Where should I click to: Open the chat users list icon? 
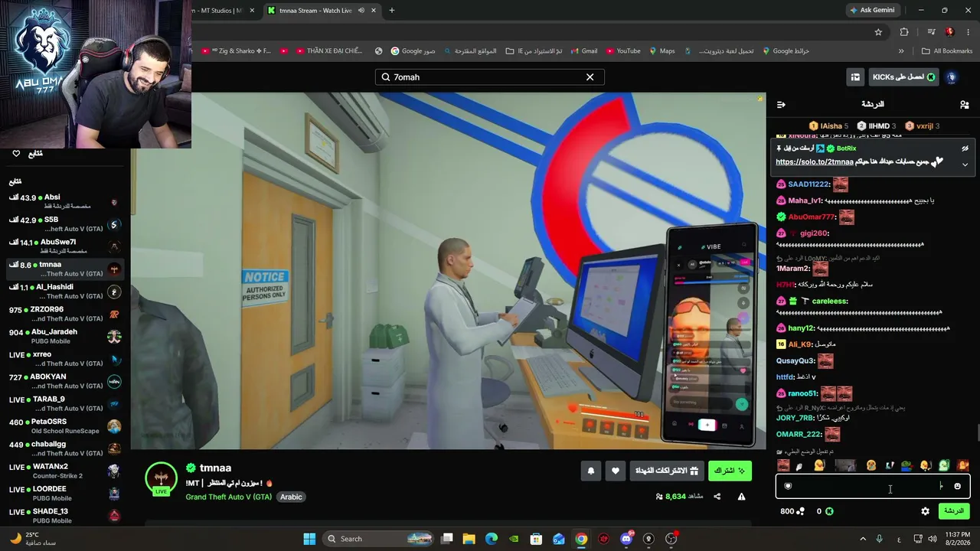coord(964,104)
